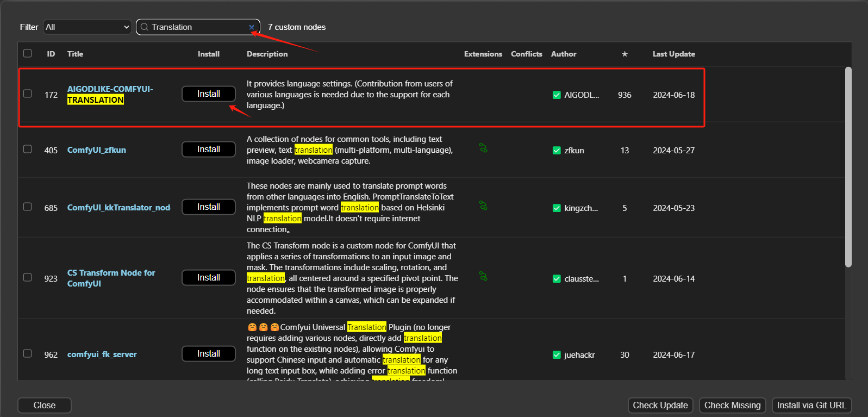Open extensions icon for ComfyUI_zfkun
Viewport: 868px width, 417px height.
pyautogui.click(x=483, y=148)
